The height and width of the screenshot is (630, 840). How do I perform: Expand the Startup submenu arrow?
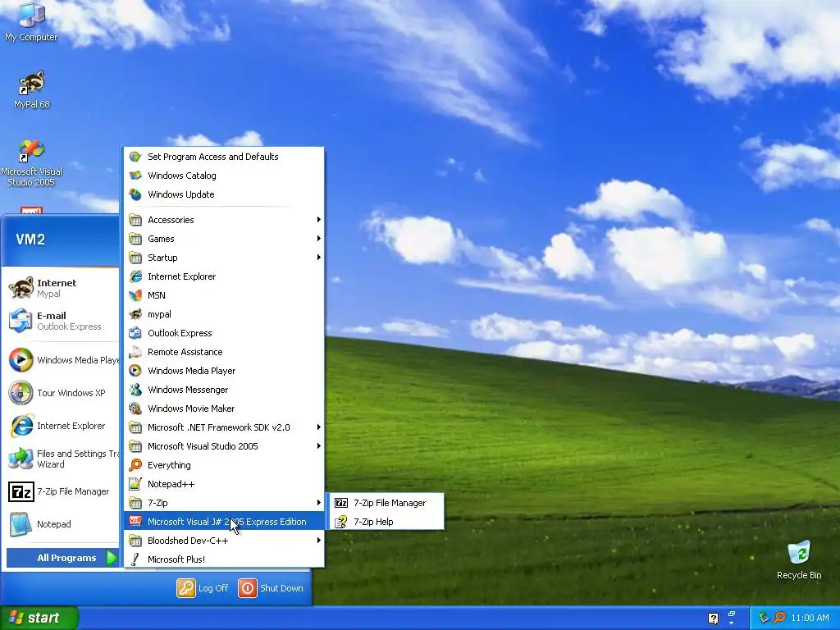(x=319, y=257)
